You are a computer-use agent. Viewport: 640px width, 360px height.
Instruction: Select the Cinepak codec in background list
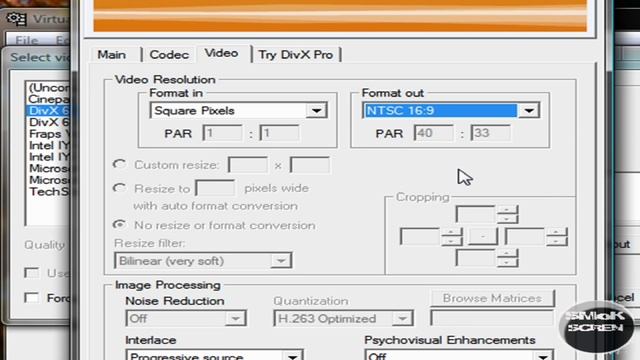point(48,99)
